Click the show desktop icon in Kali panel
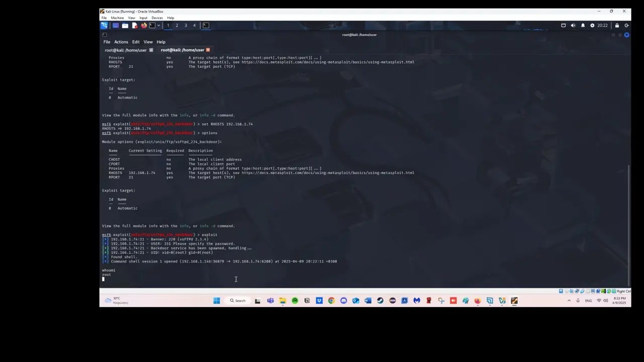Viewport: 644px width, 362px height. (x=115, y=25)
